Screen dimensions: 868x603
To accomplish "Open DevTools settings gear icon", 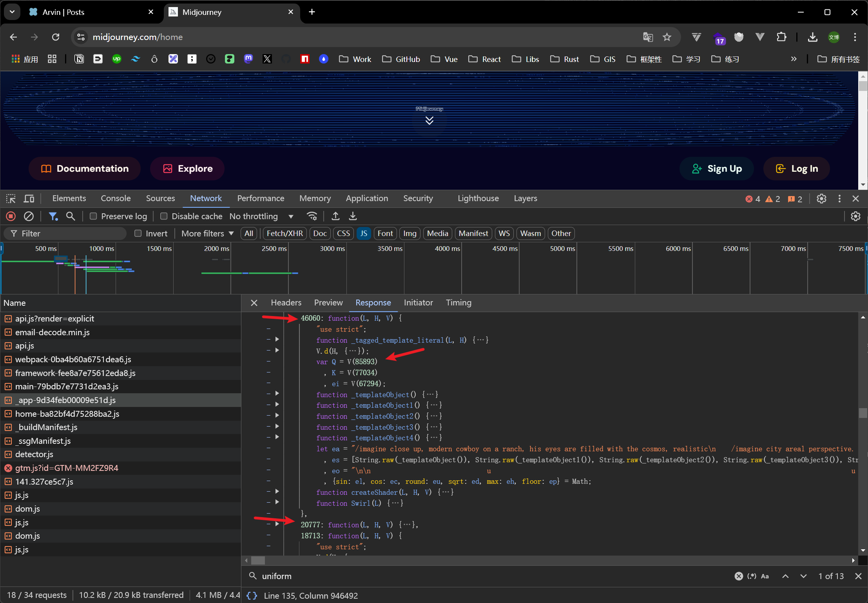I will (x=821, y=198).
